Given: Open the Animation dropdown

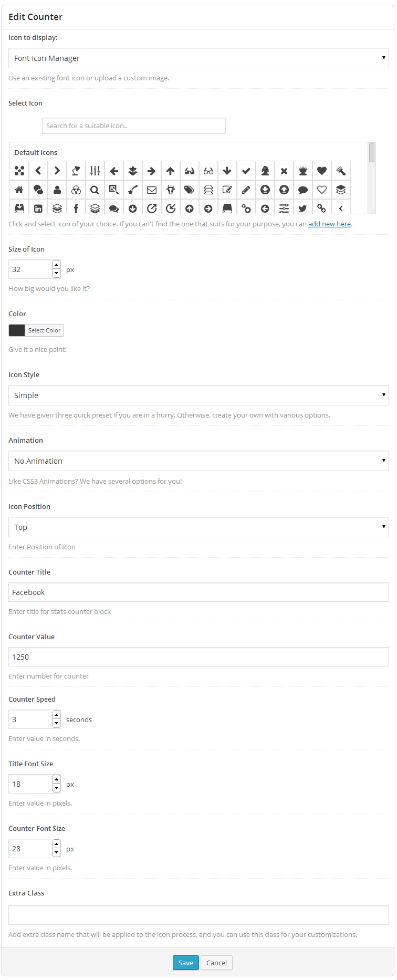Looking at the screenshot, I should 198,461.
